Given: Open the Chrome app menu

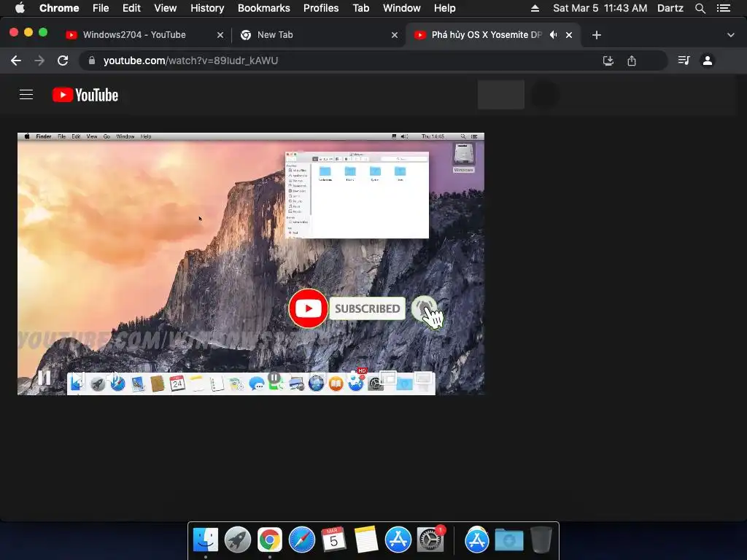Looking at the screenshot, I should [x=59, y=8].
